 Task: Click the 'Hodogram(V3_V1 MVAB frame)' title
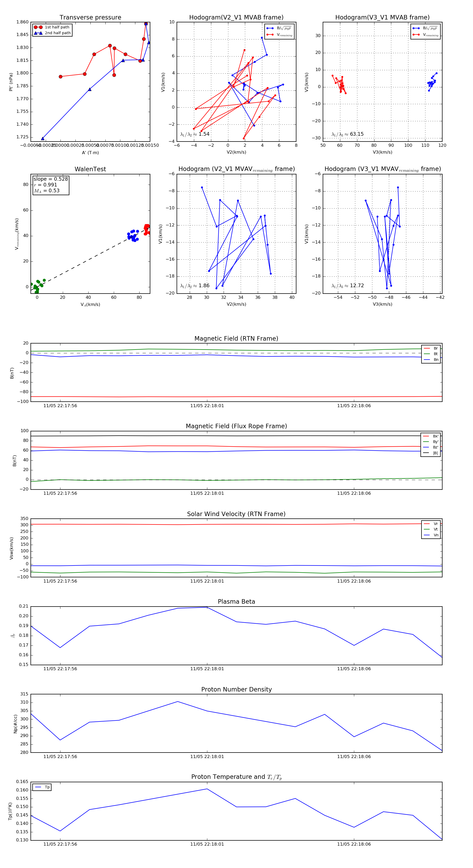[x=382, y=18]
